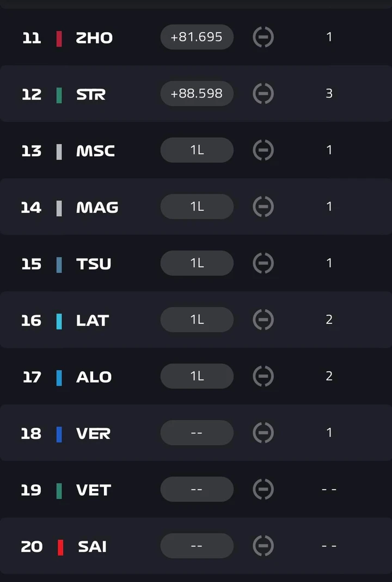Open driver VER's row entry
This screenshot has width=392, height=582.
pos(196,433)
